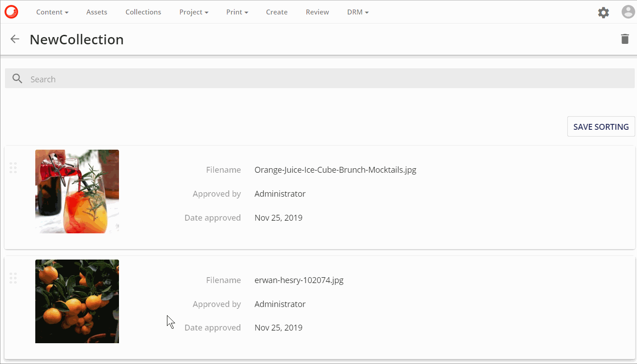Open the Project dropdown menu
The width and height of the screenshot is (637, 364).
tap(194, 12)
